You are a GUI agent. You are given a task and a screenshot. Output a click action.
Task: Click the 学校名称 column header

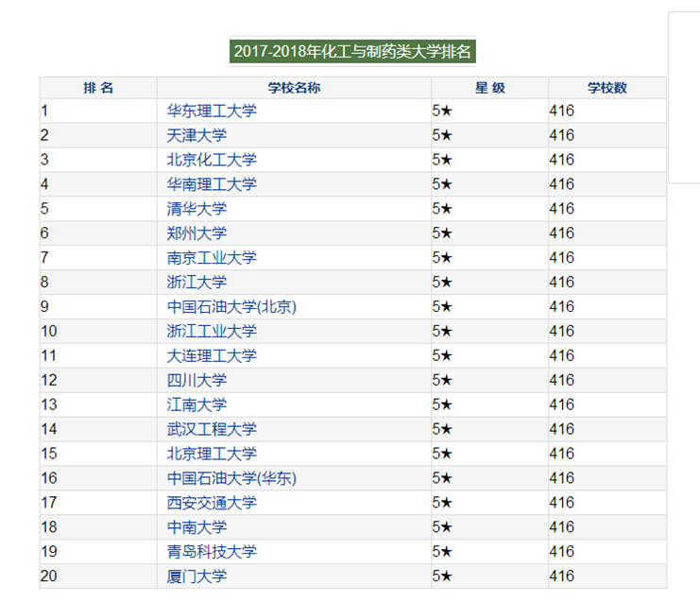(x=294, y=88)
